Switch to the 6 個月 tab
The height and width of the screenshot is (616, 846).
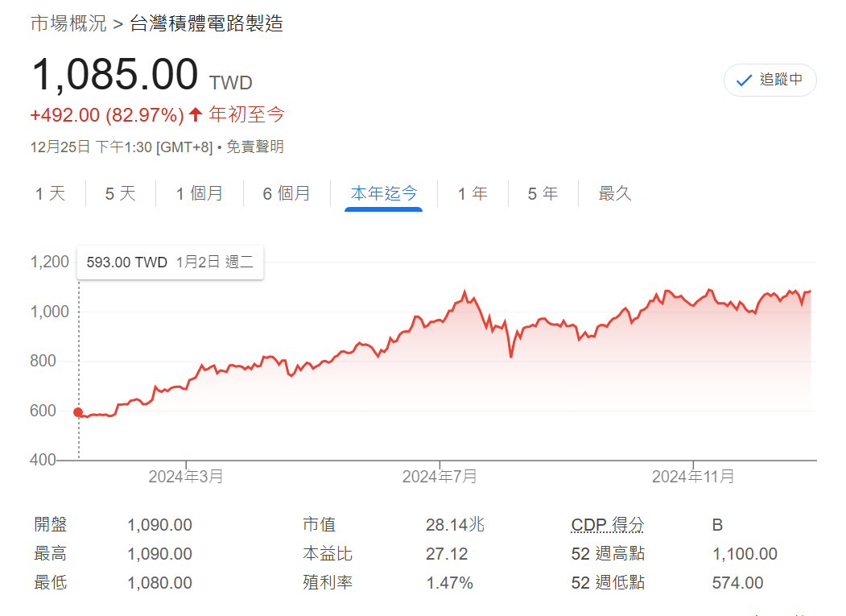point(287,193)
